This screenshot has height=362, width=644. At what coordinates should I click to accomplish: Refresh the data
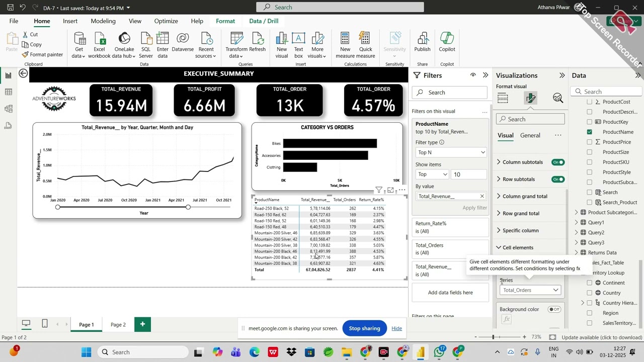coord(257,42)
